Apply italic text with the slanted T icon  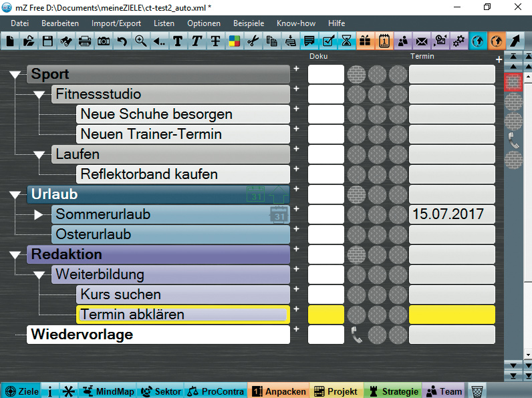point(196,41)
